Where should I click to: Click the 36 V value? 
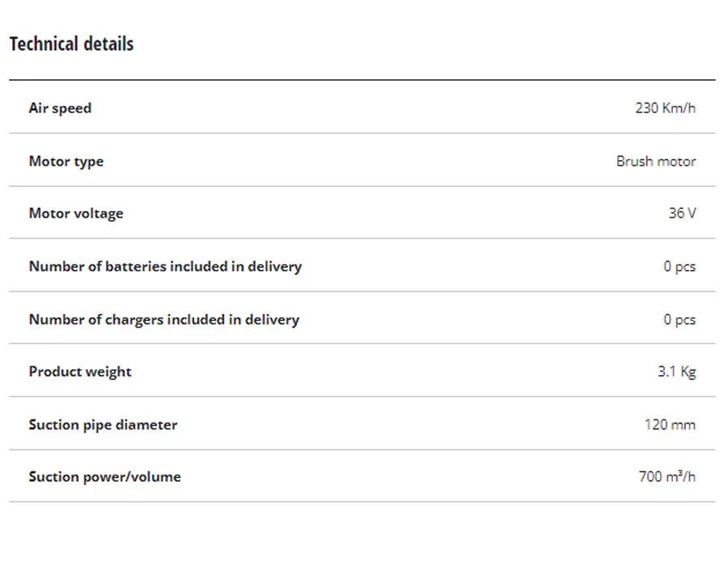(x=682, y=213)
